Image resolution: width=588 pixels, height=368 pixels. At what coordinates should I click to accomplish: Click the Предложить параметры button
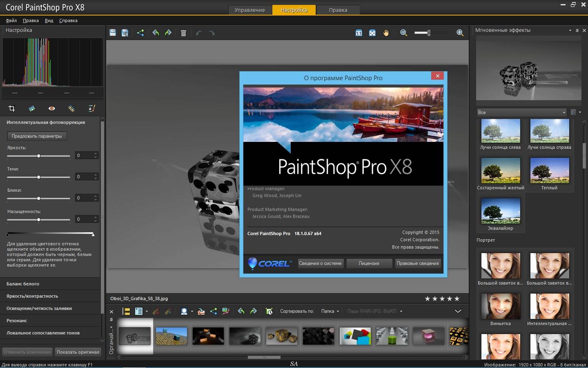tap(37, 136)
